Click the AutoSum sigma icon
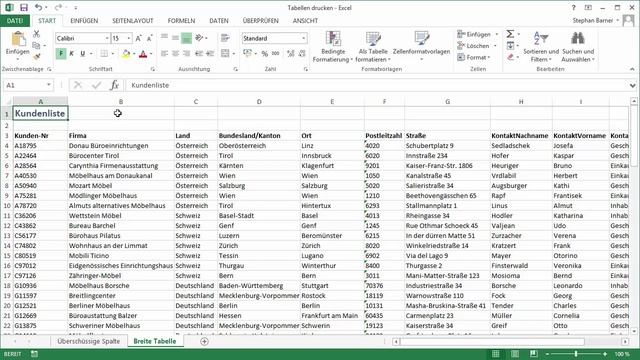 point(510,34)
